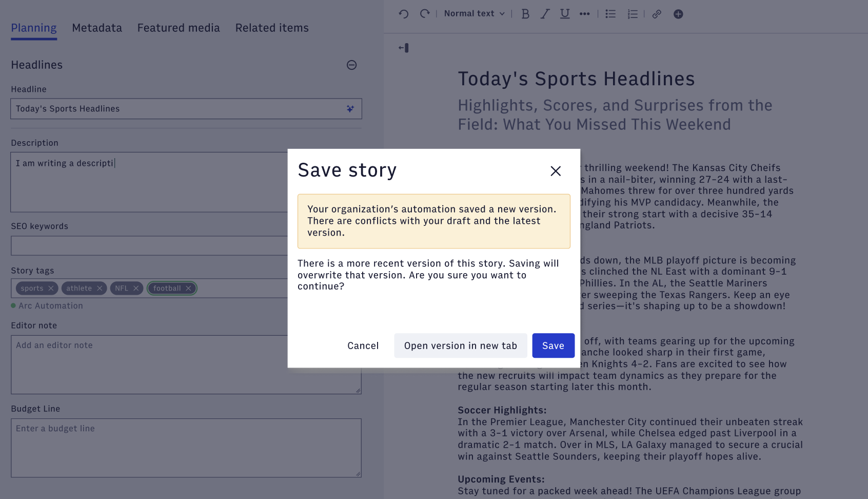Click the AI headline suggestion sparkle icon
The height and width of the screenshot is (499, 868).
tap(350, 109)
